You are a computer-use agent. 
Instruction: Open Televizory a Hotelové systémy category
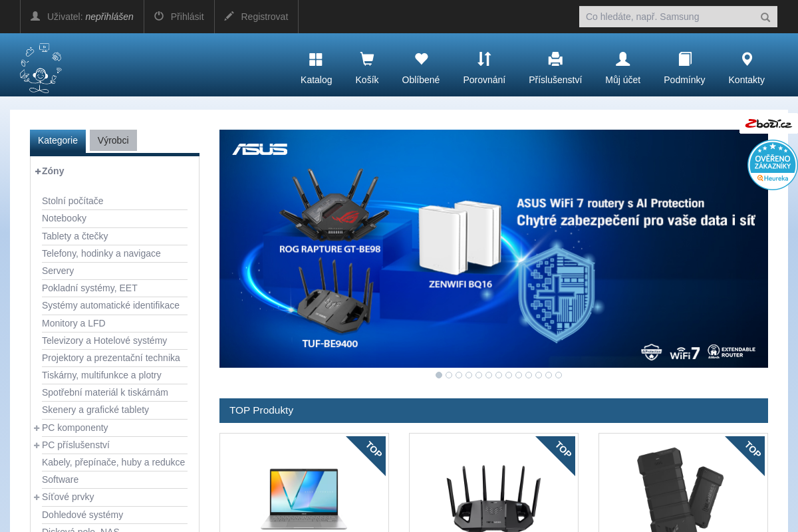click(104, 340)
